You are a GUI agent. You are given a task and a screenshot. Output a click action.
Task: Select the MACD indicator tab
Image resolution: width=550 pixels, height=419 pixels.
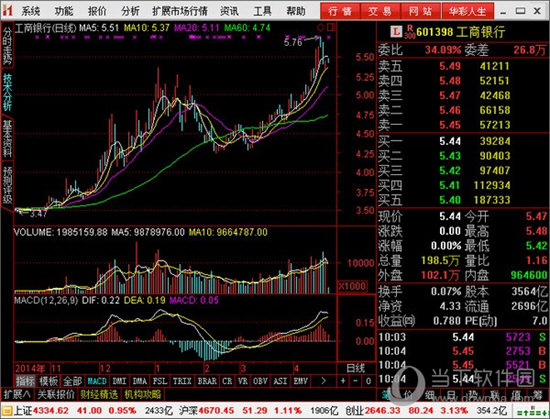point(97,381)
